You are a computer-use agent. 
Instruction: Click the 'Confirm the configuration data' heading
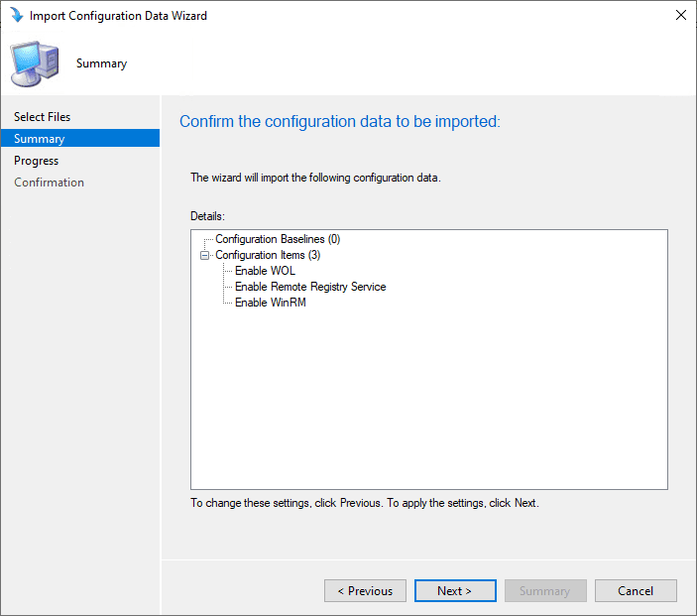pyautogui.click(x=339, y=121)
